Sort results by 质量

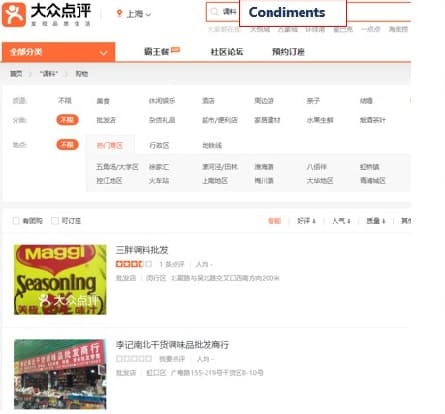[x=376, y=221]
